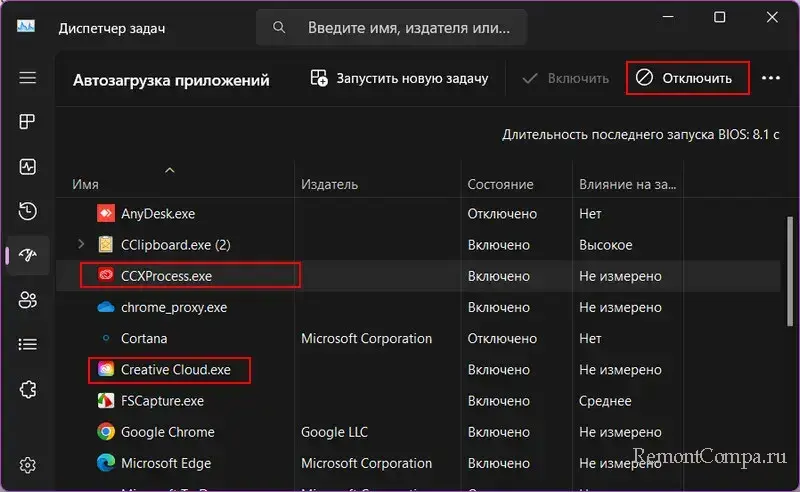This screenshot has width=800, height=492.
Task: Expand the CClipboard.exe (2) group
Action: click(x=81, y=244)
